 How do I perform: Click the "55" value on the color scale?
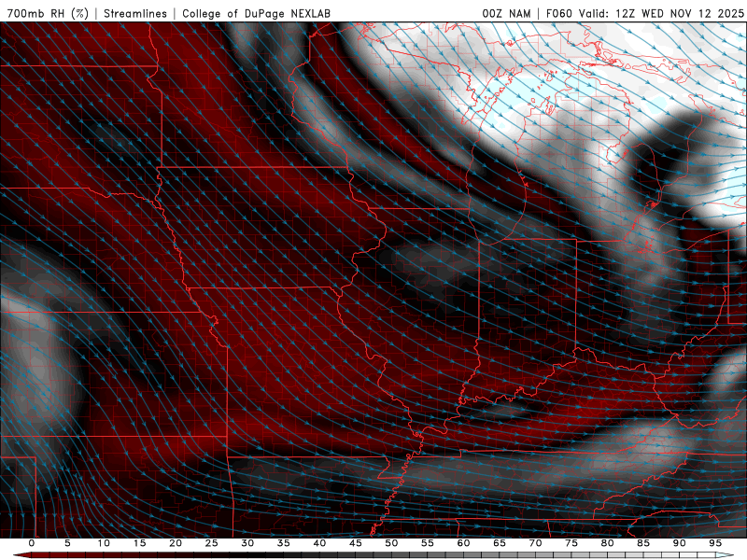point(428,543)
